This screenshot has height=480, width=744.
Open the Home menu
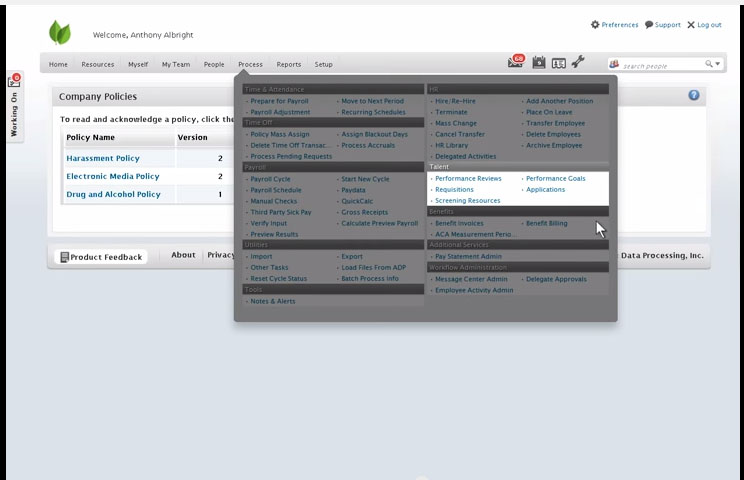coord(58,65)
